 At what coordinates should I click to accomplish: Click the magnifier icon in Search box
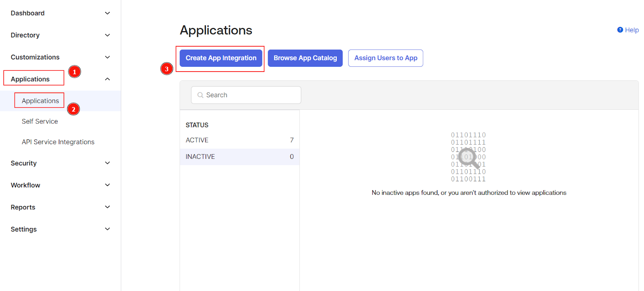[200, 95]
